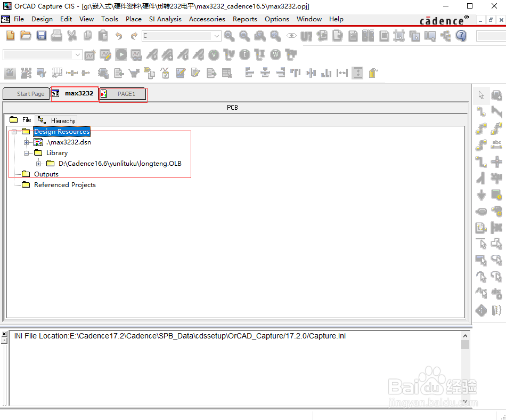Viewport: 506px width, 420px height.
Task: Open the Accessories menu
Action: 207,19
